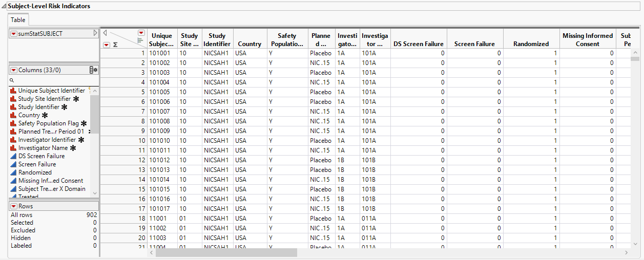The height and width of the screenshot is (260, 644).
Task: Collapse the left panels using corner triangle
Action: (105, 33)
